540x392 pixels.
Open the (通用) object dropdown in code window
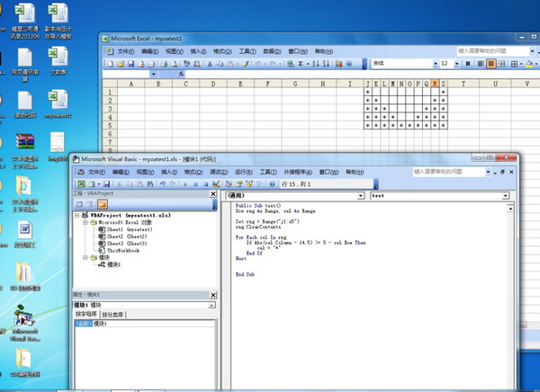[361, 196]
